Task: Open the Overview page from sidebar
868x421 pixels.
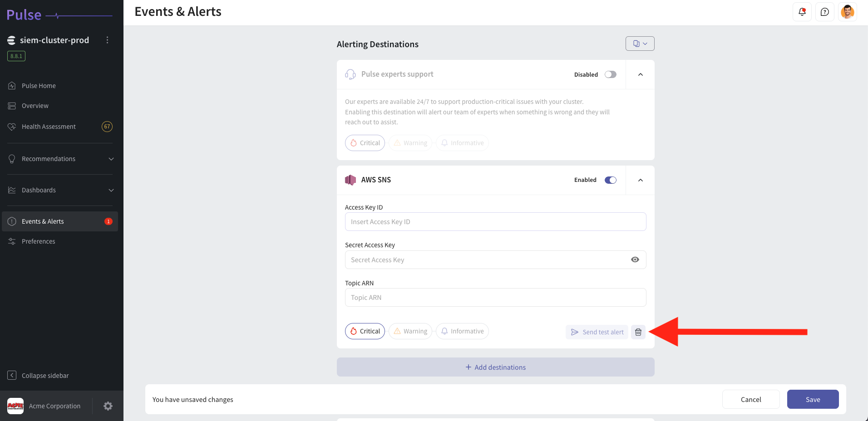Action: (x=35, y=105)
